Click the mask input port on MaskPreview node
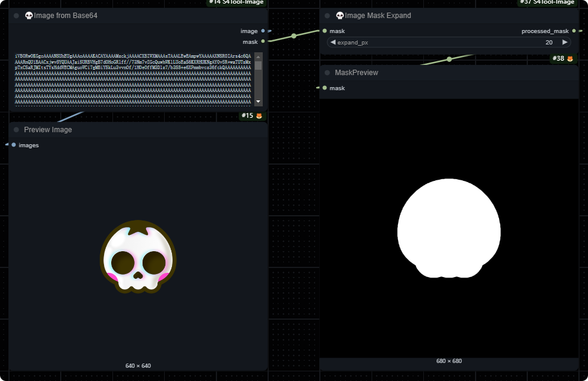This screenshot has height=381, width=588. tap(325, 88)
